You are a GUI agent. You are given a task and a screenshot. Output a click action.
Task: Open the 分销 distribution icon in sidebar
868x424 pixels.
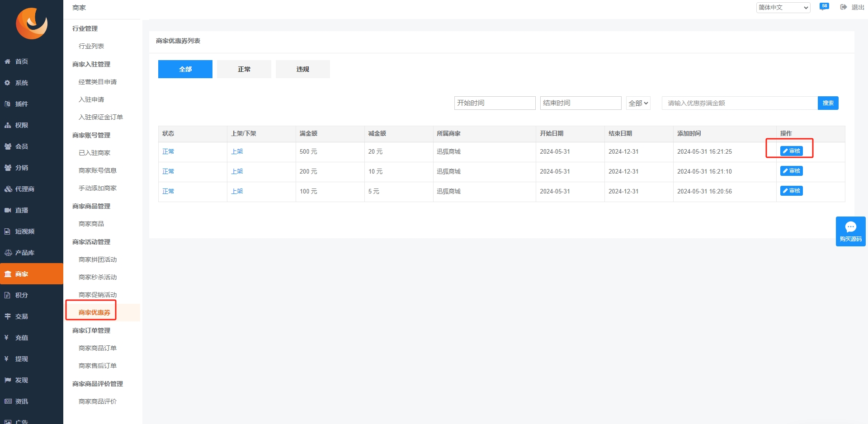(x=8, y=168)
